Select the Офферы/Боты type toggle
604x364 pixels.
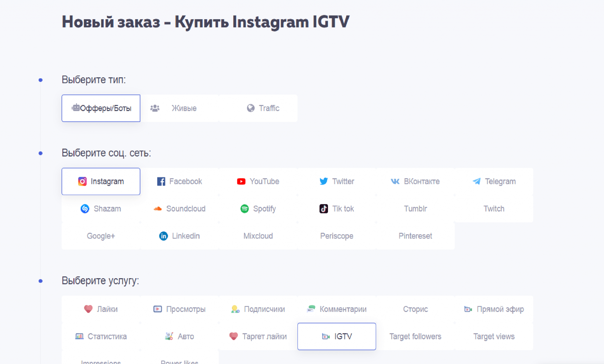coord(101,108)
